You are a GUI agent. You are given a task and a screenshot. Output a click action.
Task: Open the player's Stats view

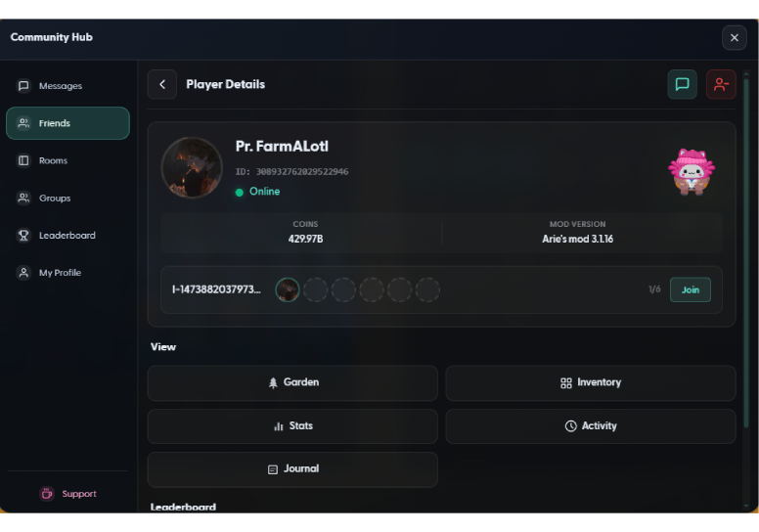[292, 426]
